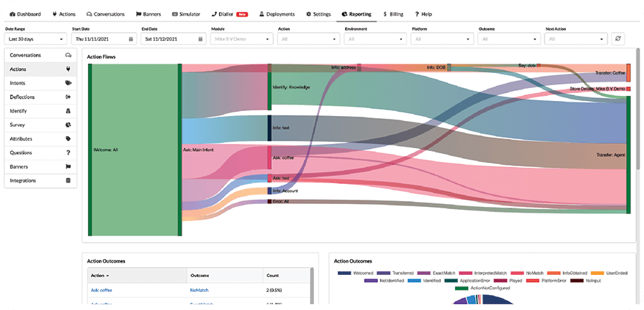This screenshot has width=644, height=310.
Task: Expand the Module dropdown
Action: [242, 39]
